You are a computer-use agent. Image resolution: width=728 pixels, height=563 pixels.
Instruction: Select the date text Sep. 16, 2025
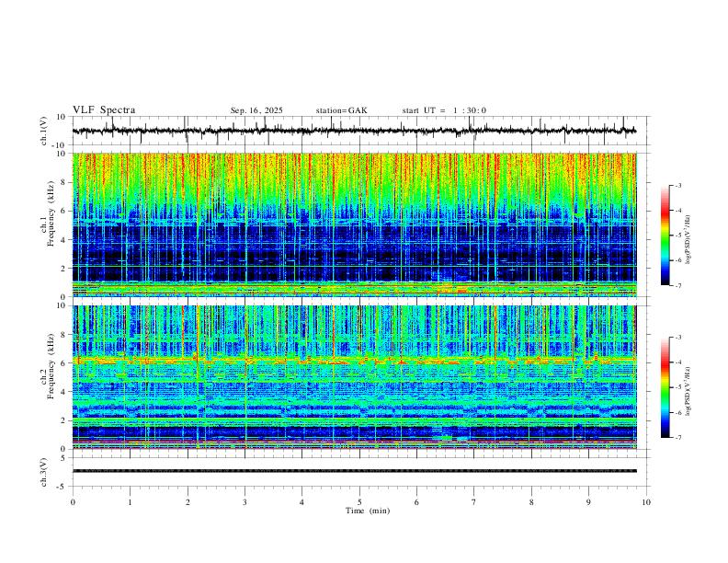pyautogui.click(x=256, y=110)
